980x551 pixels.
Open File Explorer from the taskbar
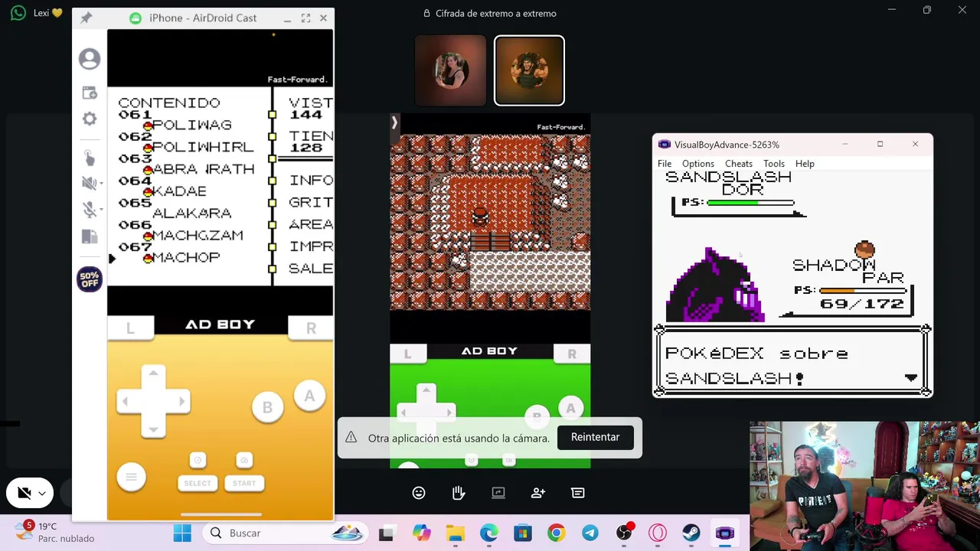[456, 533]
